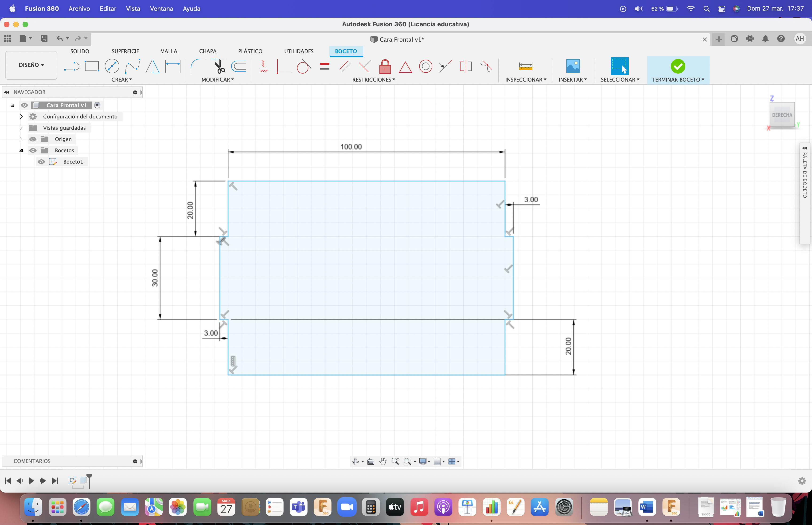Jump to the timeline start
The height and width of the screenshot is (525, 812).
point(8,481)
